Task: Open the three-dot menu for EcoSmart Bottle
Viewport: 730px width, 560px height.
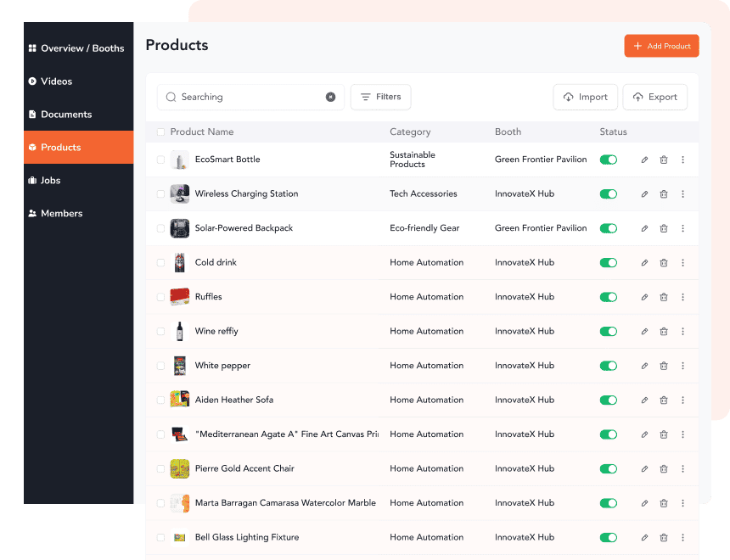Action: point(682,160)
